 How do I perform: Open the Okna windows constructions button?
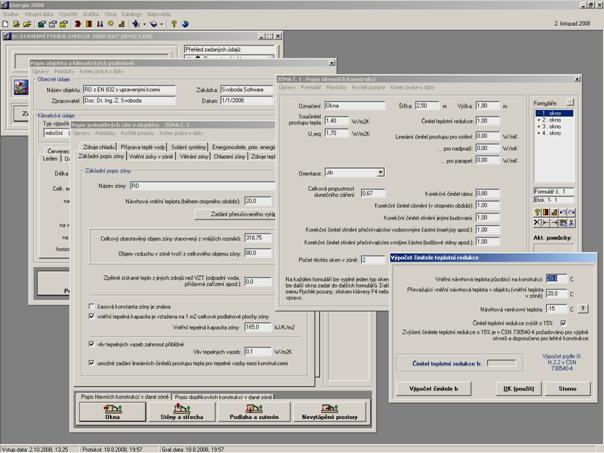[x=112, y=412]
